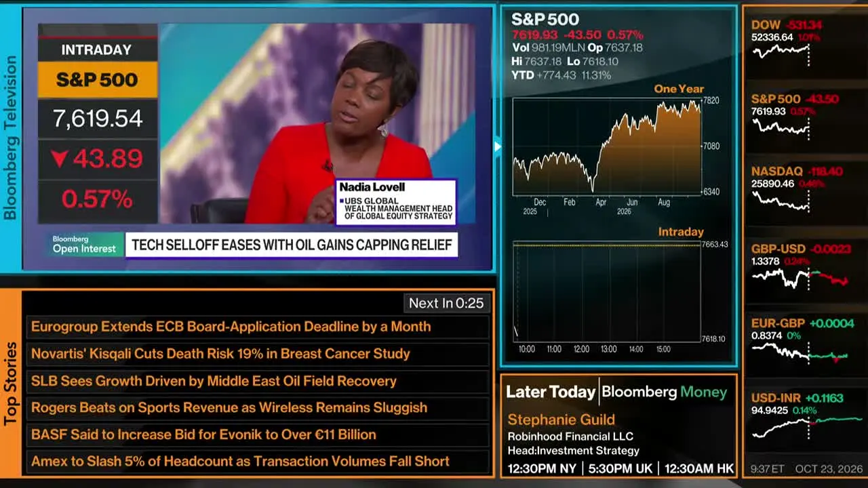The width and height of the screenshot is (868, 488).
Task: Click the Bloomberg Money logo in Later Today
Action: [x=665, y=392]
